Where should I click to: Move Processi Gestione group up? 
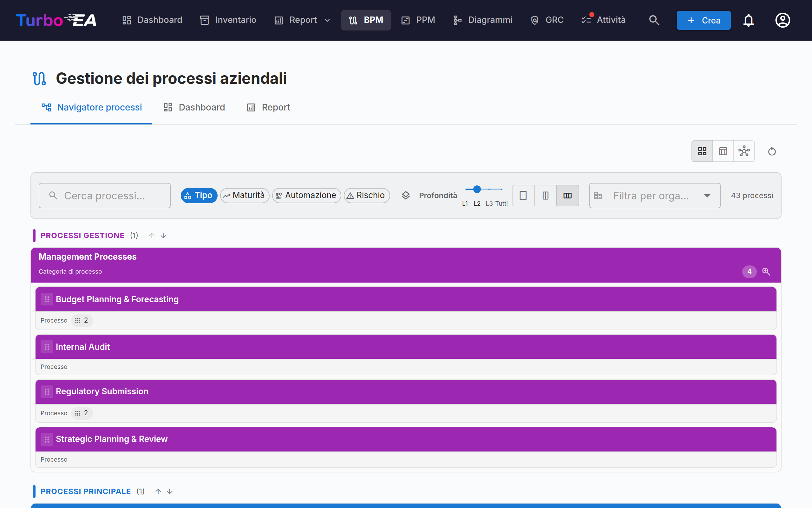pos(152,236)
